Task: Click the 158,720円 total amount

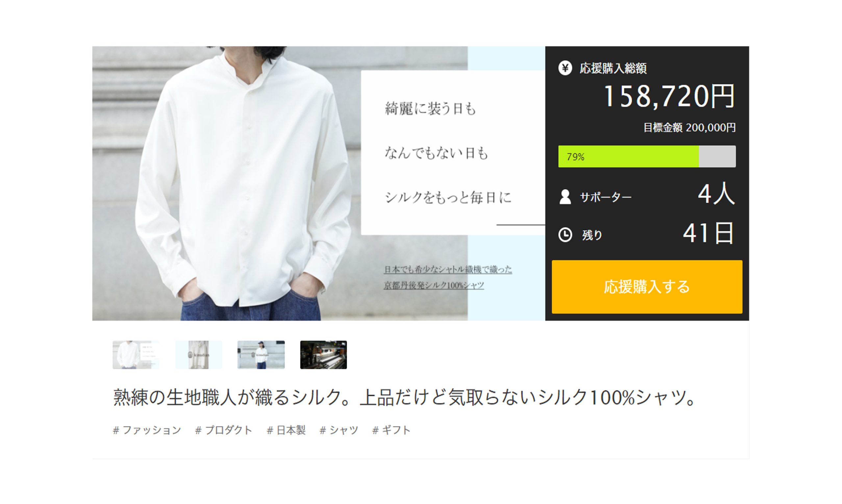Action: (x=669, y=96)
